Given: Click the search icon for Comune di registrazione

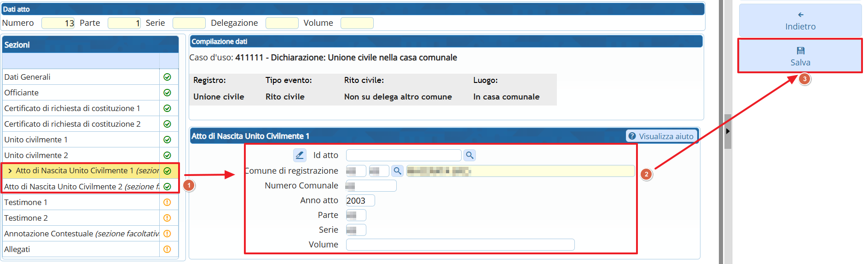Looking at the screenshot, I should [x=397, y=171].
